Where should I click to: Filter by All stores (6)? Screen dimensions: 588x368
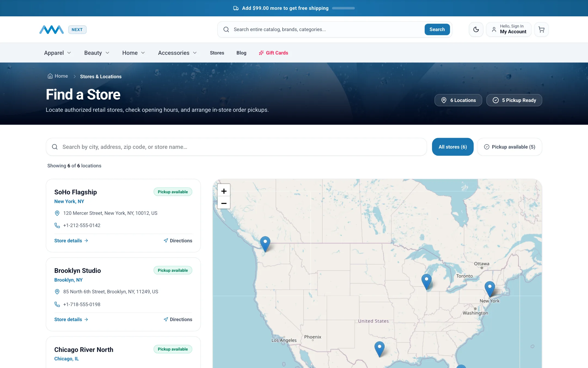[453, 147]
